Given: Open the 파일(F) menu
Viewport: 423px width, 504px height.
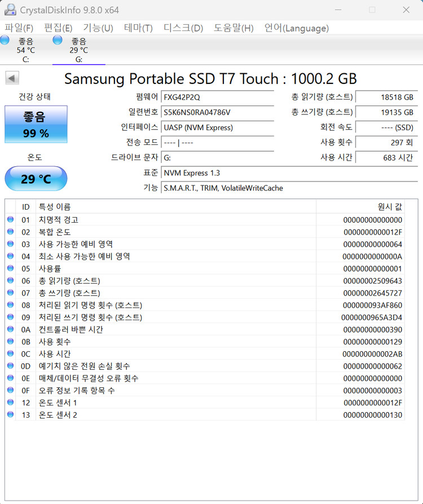Looking at the screenshot, I should (19, 28).
